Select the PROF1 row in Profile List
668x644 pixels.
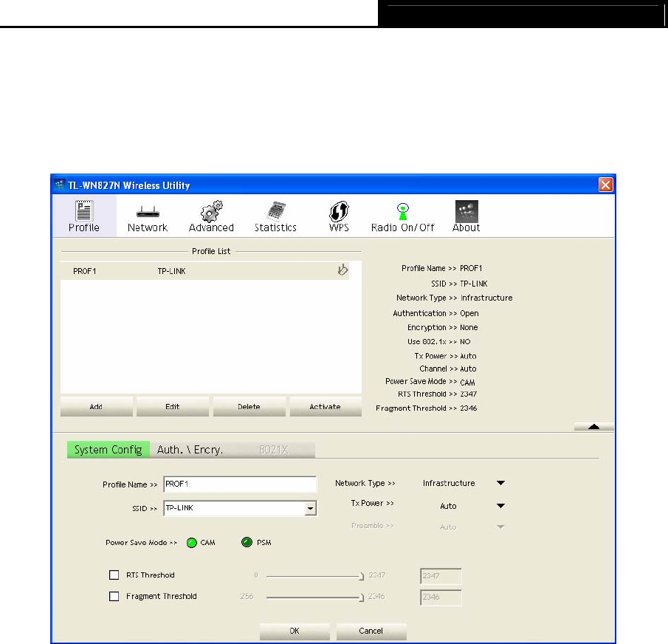coord(205,271)
